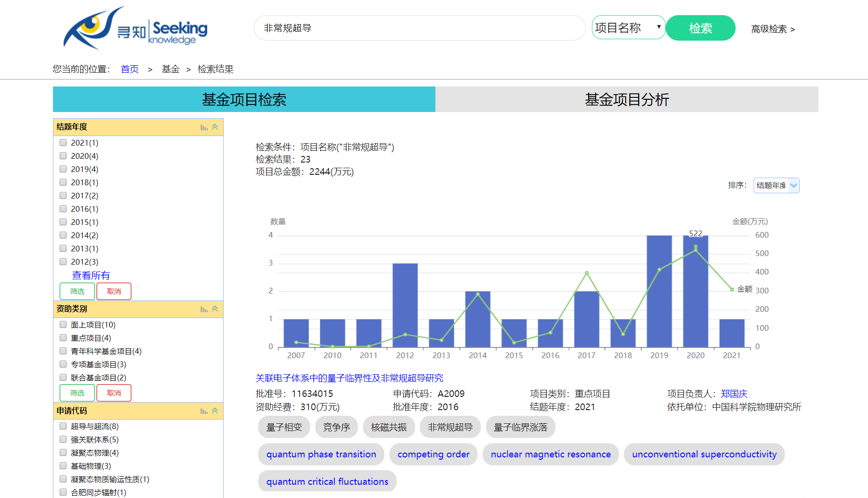Click the unconventional superconductivity tag
The image size is (868, 498).
coord(704,454)
